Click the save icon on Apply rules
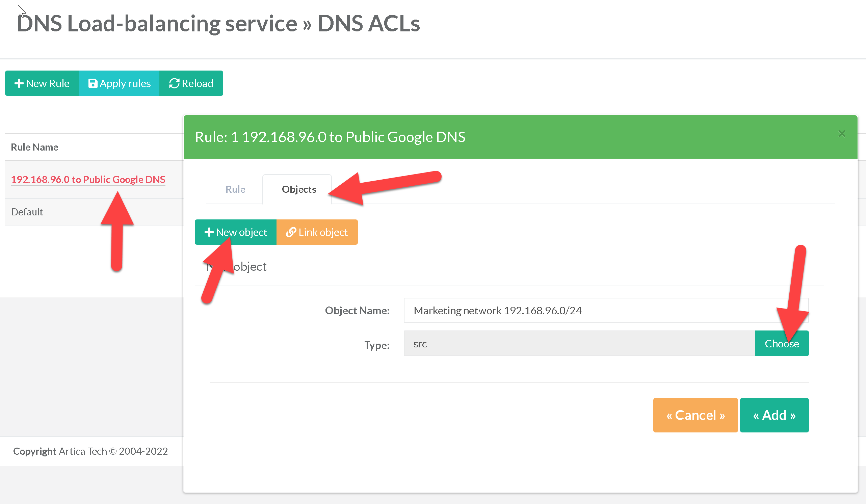 pyautogui.click(x=93, y=83)
